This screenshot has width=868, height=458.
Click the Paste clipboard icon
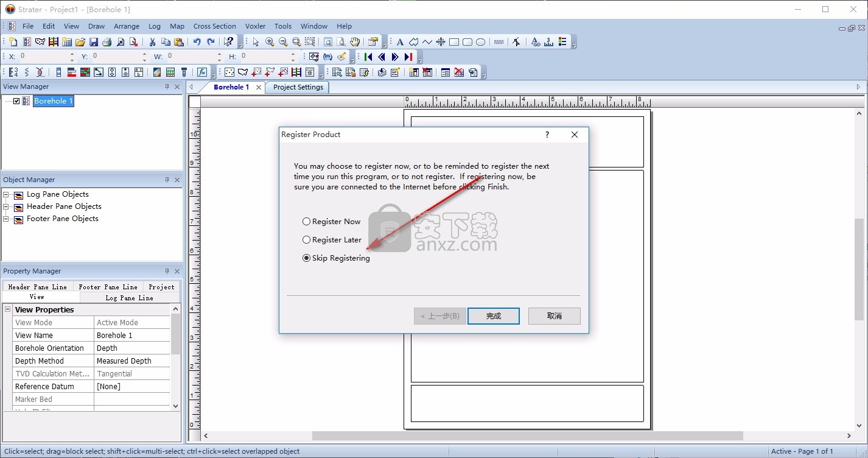(x=179, y=42)
